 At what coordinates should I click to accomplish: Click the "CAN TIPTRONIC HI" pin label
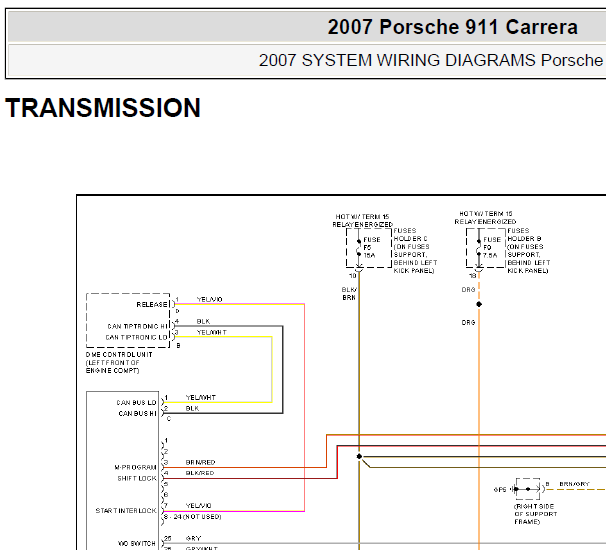tap(137, 327)
